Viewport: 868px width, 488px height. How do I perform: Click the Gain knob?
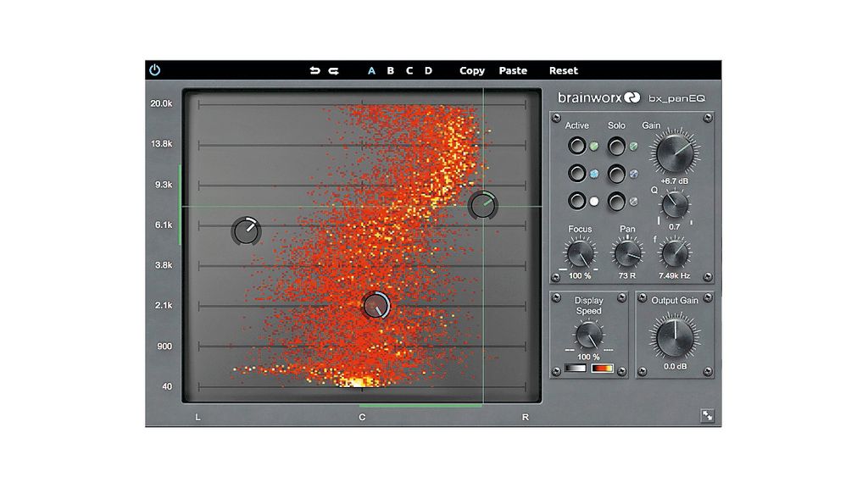click(675, 152)
